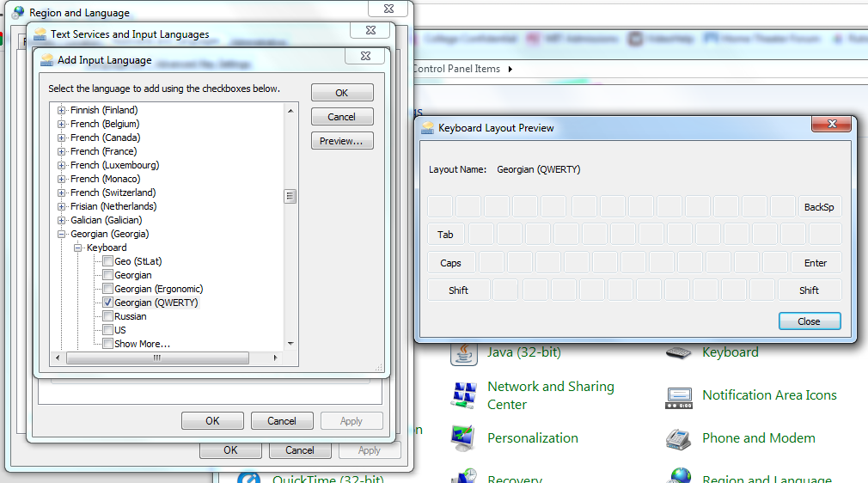Open the Personalization link
The height and width of the screenshot is (483, 868).
(x=533, y=438)
